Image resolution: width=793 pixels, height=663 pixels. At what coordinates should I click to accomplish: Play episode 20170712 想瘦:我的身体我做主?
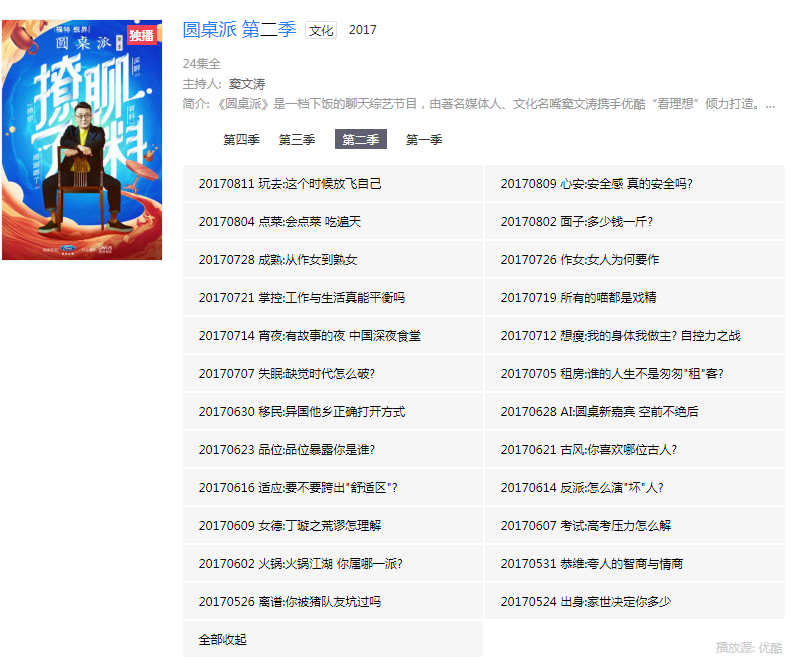635,336
